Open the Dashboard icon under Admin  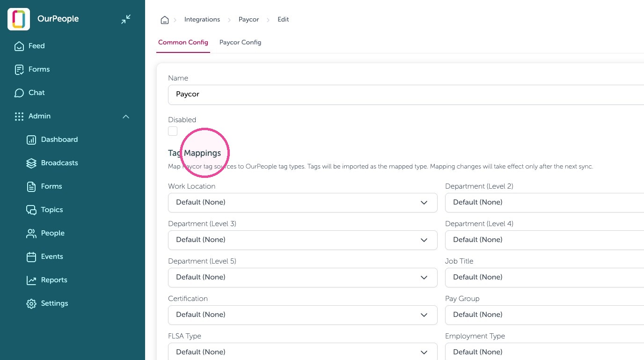pos(31,140)
